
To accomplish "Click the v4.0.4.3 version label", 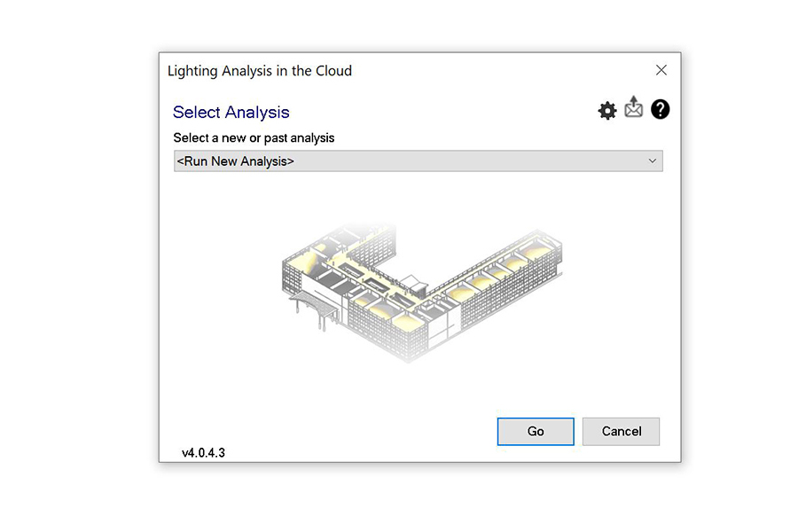I will click(203, 453).
